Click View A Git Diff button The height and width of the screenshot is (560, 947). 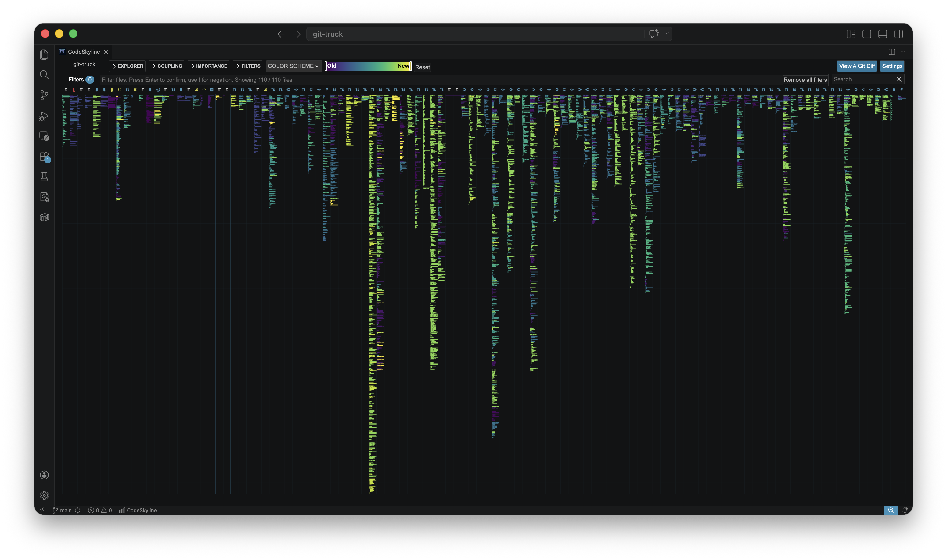click(857, 66)
